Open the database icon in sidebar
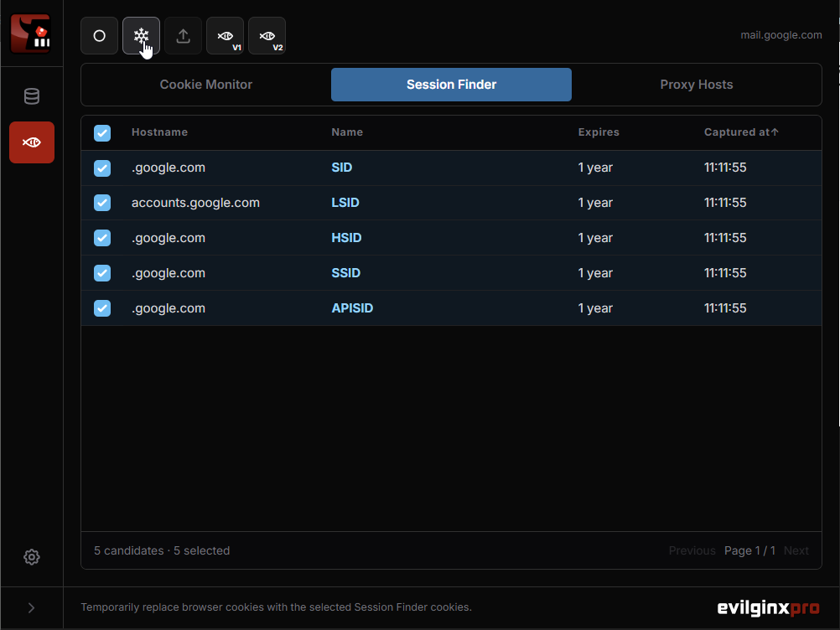 tap(32, 96)
